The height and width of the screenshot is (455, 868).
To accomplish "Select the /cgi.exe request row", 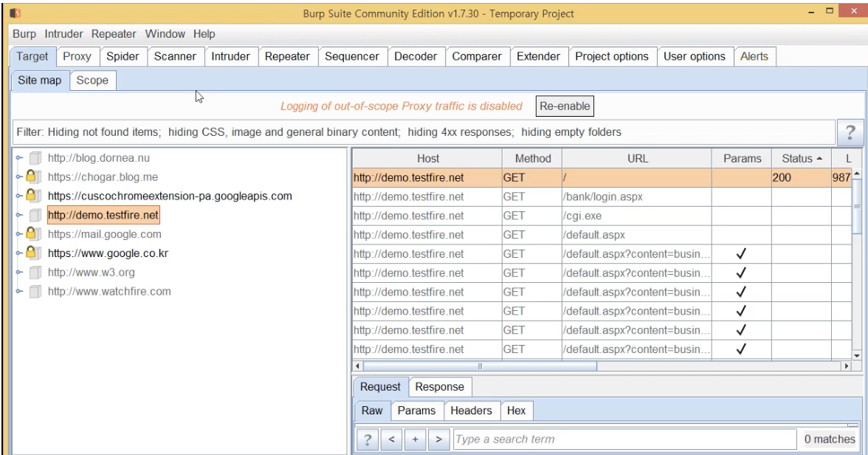I will (602, 216).
